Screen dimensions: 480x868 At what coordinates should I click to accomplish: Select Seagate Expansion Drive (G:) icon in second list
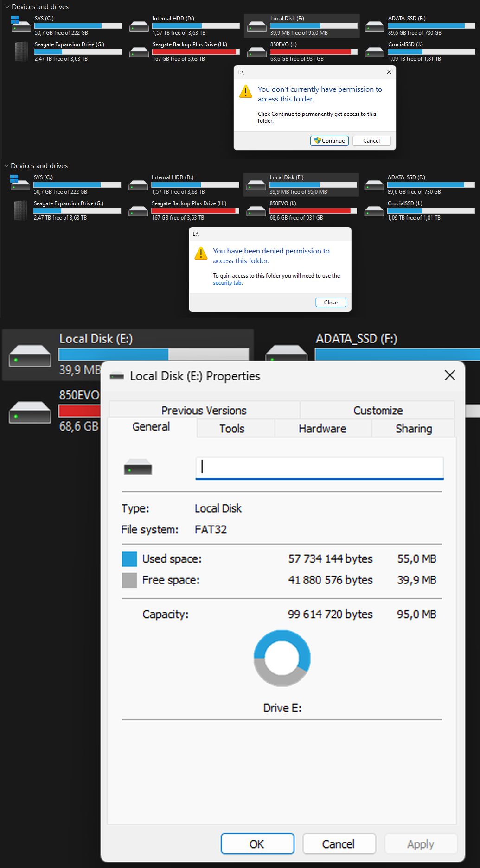click(20, 210)
